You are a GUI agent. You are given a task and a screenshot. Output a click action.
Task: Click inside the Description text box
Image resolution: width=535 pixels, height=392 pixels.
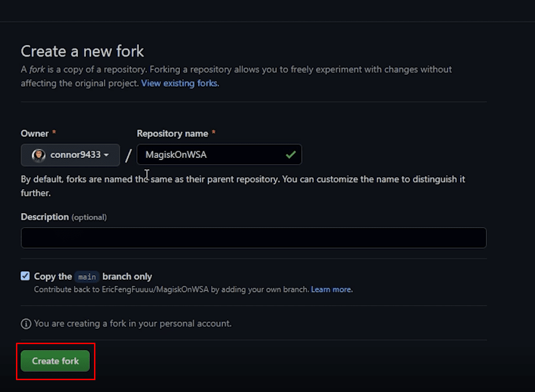[253, 238]
